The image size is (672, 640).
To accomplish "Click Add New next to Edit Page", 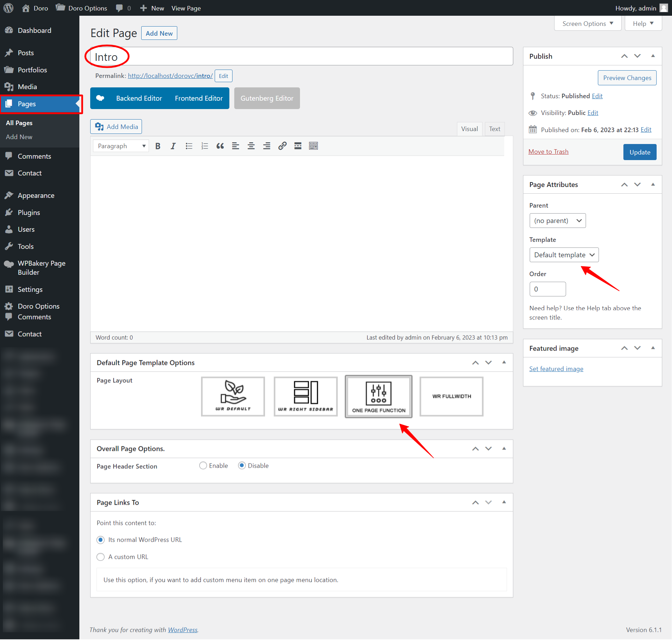I will point(159,33).
